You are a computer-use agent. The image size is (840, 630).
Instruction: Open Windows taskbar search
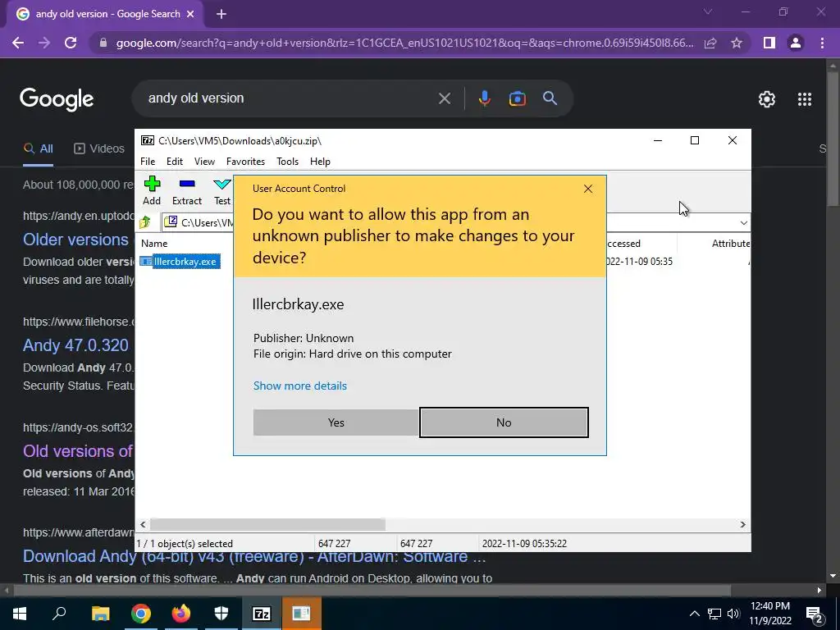pos(59,614)
